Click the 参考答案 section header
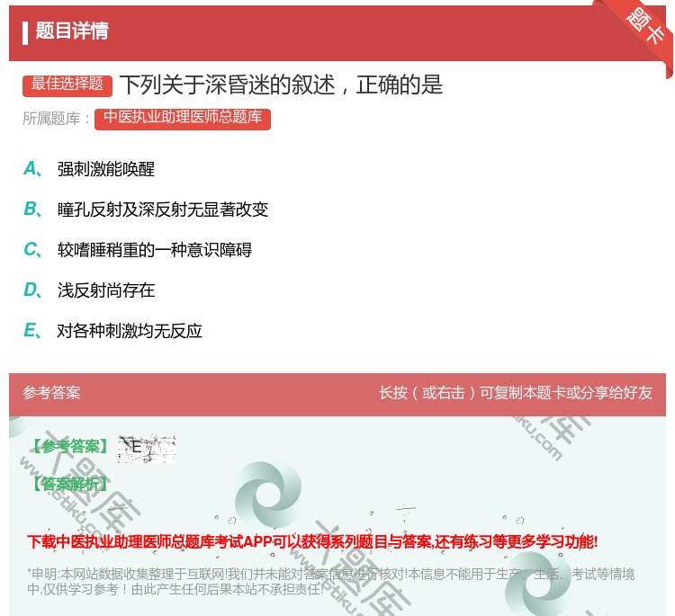Image resolution: width=675 pixels, height=616 pixels. point(51,393)
